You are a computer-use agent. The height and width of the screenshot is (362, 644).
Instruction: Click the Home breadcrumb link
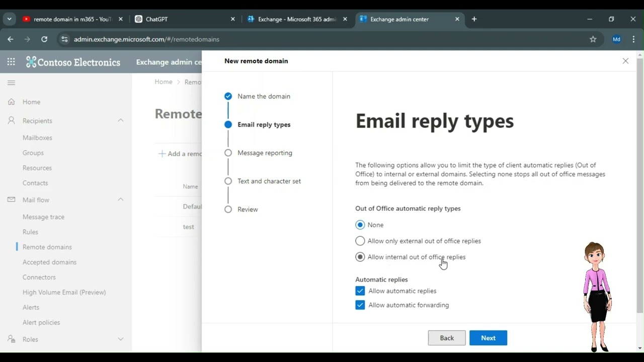point(164,82)
